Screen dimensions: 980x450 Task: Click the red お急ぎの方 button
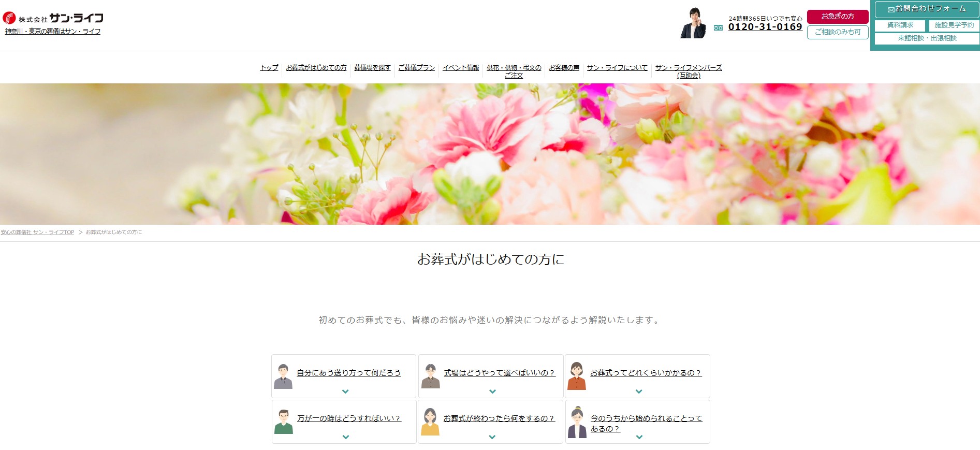point(838,17)
